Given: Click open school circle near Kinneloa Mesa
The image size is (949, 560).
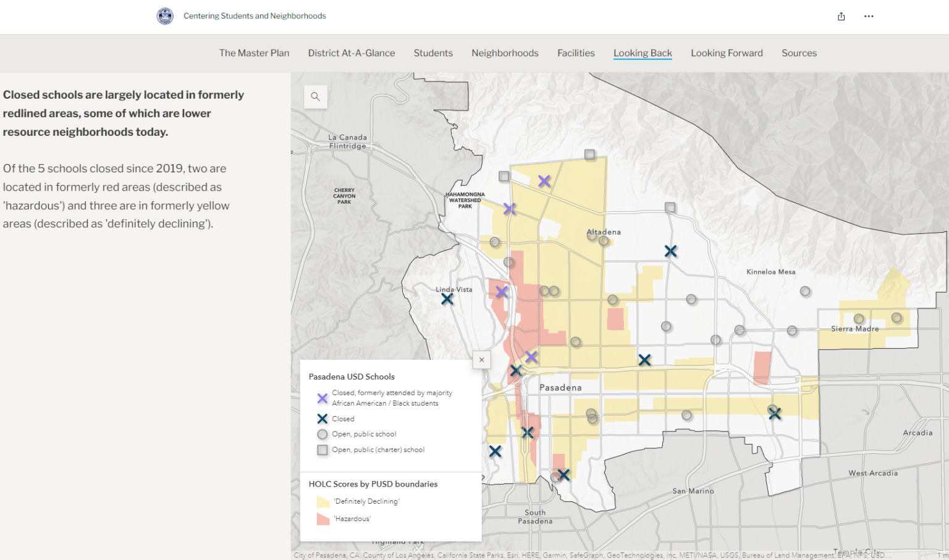Looking at the screenshot, I should click(x=805, y=291).
